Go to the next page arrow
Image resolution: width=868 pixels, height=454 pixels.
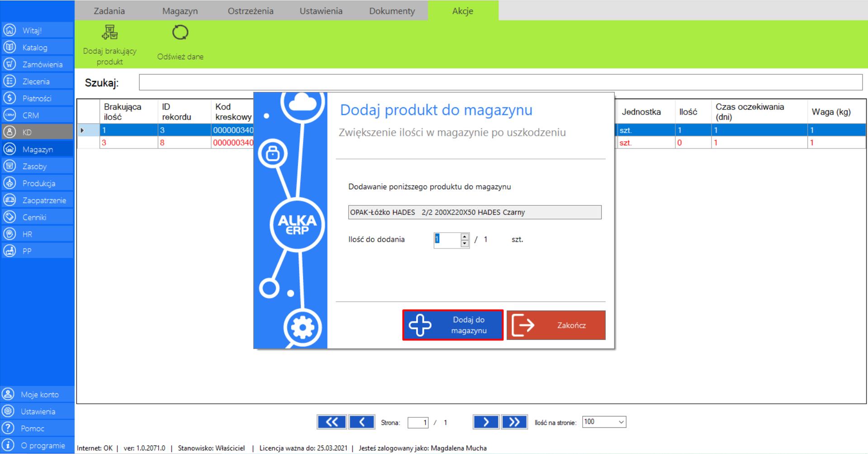click(486, 422)
